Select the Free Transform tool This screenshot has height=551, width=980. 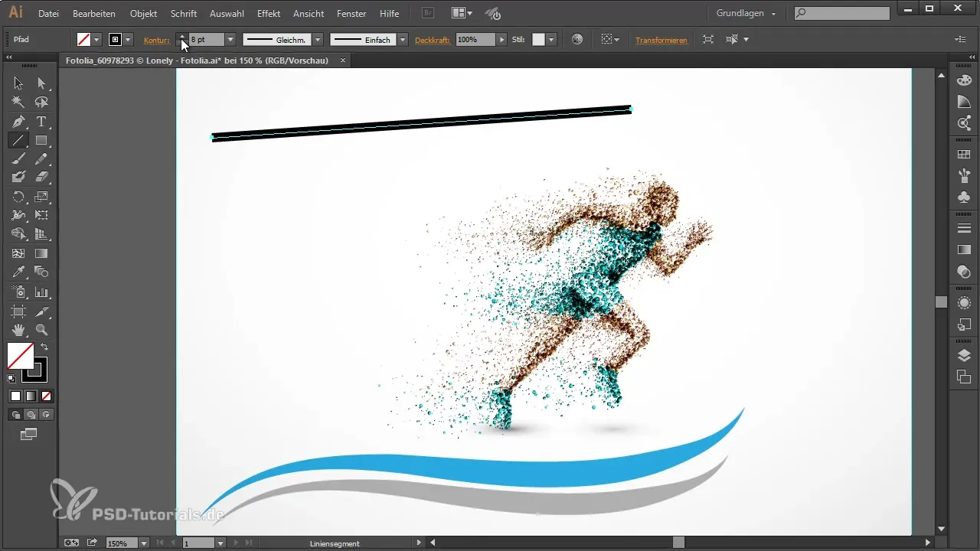pyautogui.click(x=41, y=216)
